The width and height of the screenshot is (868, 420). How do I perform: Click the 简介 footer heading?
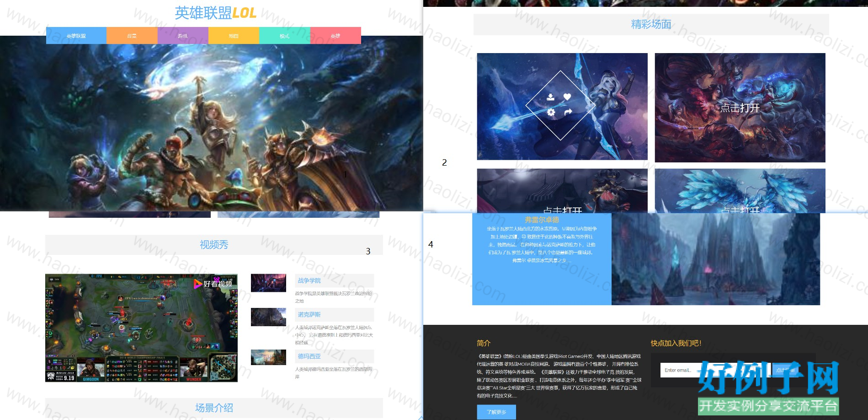pyautogui.click(x=484, y=343)
